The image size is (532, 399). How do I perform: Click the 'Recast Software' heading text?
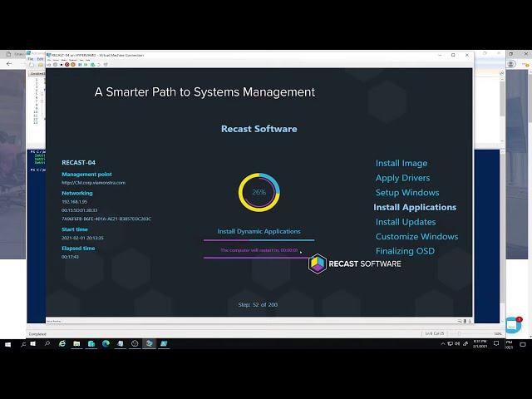coord(259,129)
